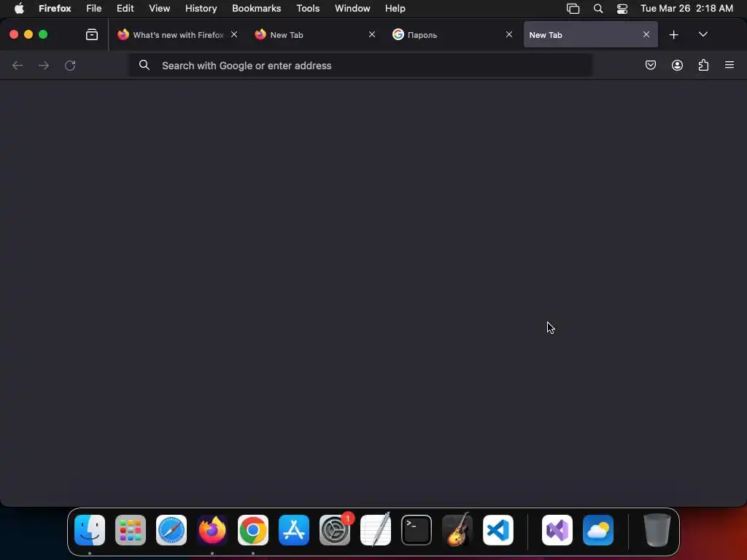Screen dimensions: 747x560
Task: Open Firefox account menu
Action: click(x=677, y=65)
